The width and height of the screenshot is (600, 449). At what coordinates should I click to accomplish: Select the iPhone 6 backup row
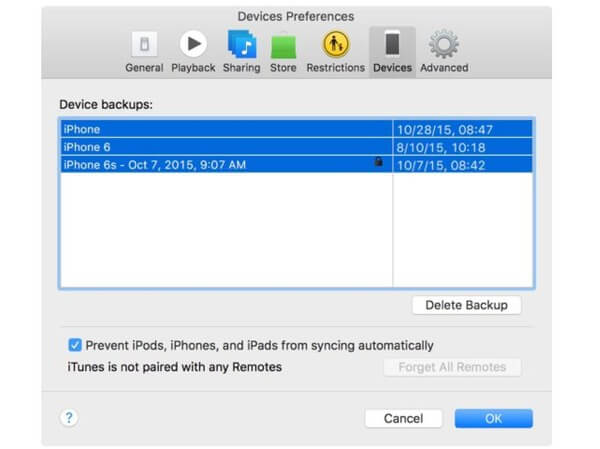[x=297, y=147]
